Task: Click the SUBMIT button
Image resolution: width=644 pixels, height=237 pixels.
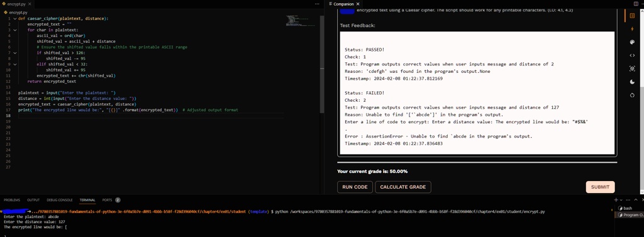Action: tap(600, 187)
